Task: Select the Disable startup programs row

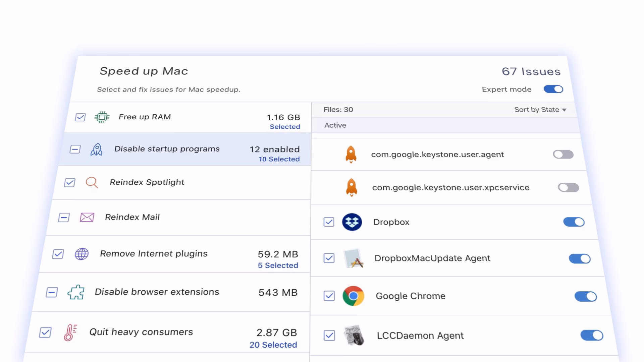Action: click(x=167, y=149)
